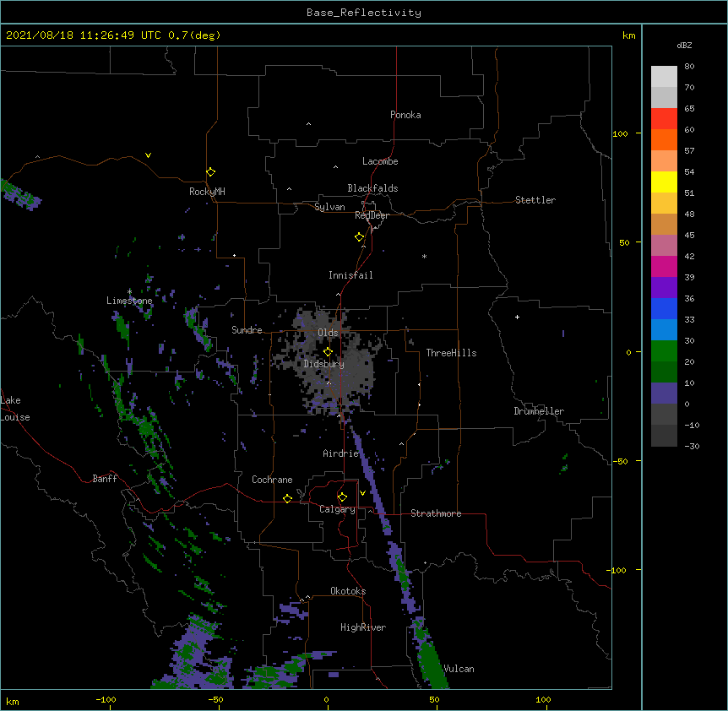Viewport: 728px width, 711px height.
Task: Click the yellow radar site marker near Didsbury
Action: 328,352
